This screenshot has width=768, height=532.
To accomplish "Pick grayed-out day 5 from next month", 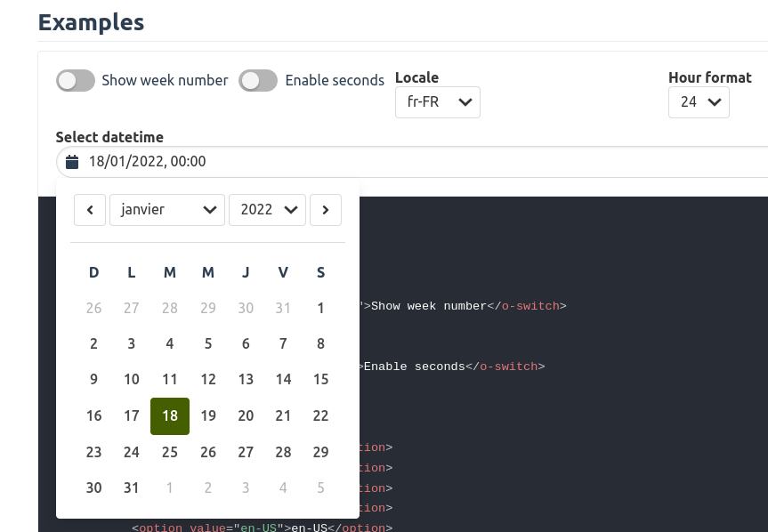I will click(320, 488).
